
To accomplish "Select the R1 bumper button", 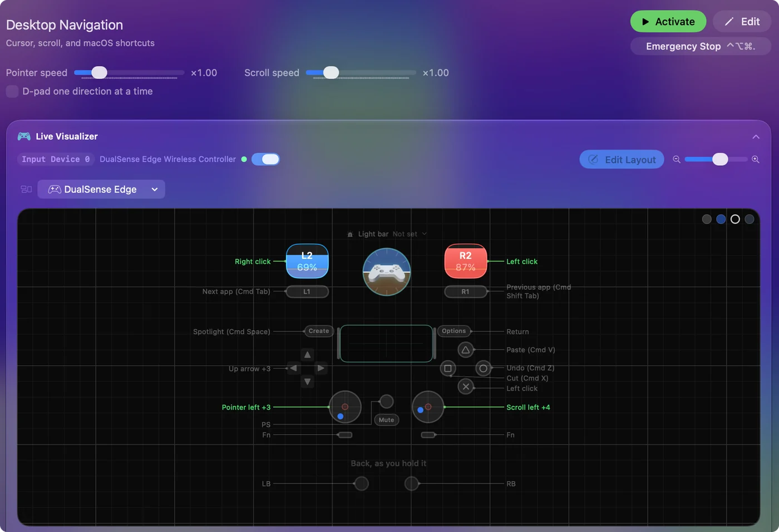I will pyautogui.click(x=466, y=292).
